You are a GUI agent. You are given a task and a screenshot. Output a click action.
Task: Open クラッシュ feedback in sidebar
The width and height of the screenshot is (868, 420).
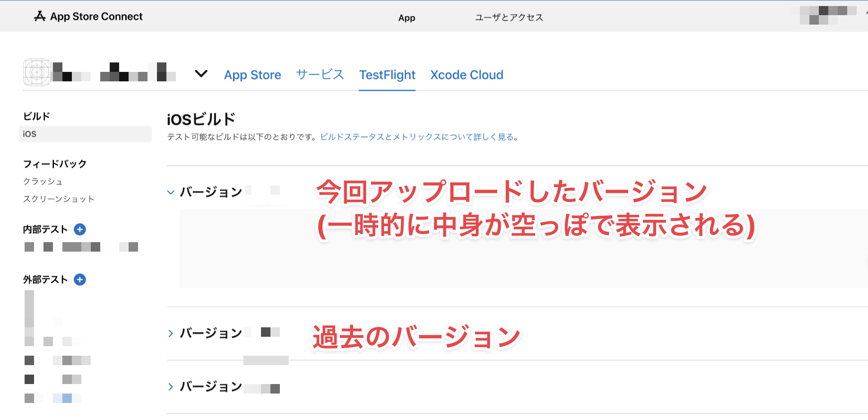[x=43, y=182]
